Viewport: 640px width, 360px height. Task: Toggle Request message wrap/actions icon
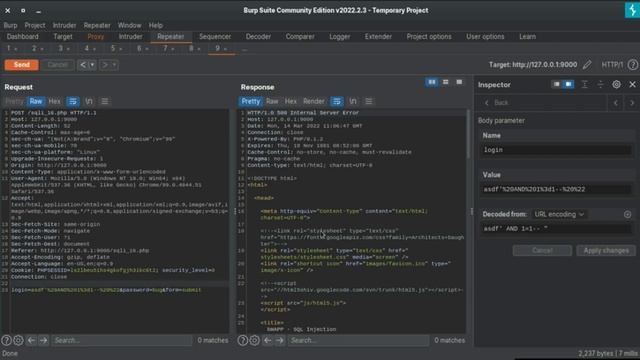pos(73,101)
